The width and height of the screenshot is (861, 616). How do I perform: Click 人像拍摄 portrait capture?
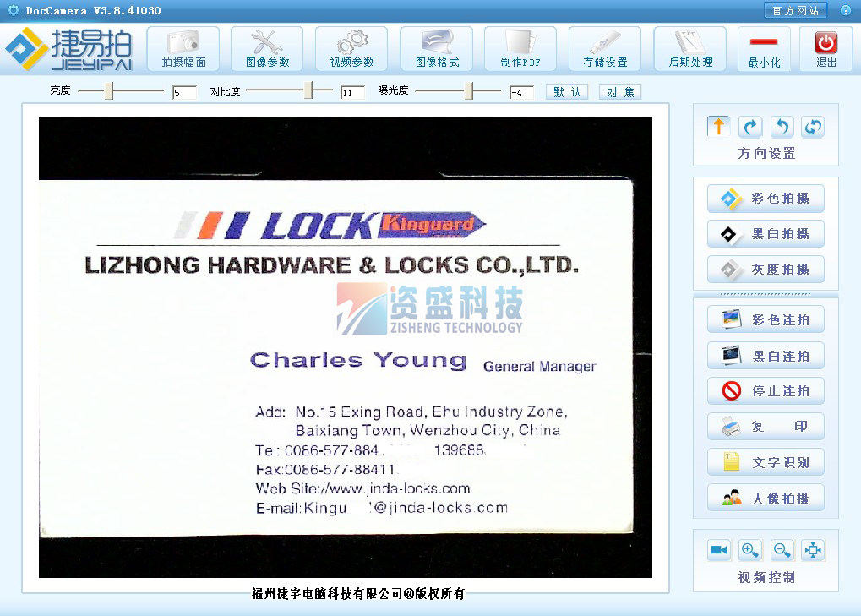pos(766,498)
